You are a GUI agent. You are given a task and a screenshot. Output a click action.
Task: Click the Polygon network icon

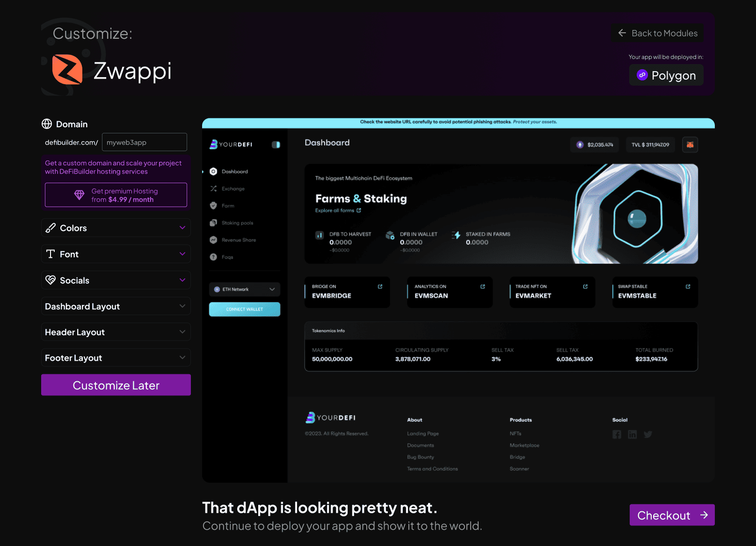tap(642, 75)
